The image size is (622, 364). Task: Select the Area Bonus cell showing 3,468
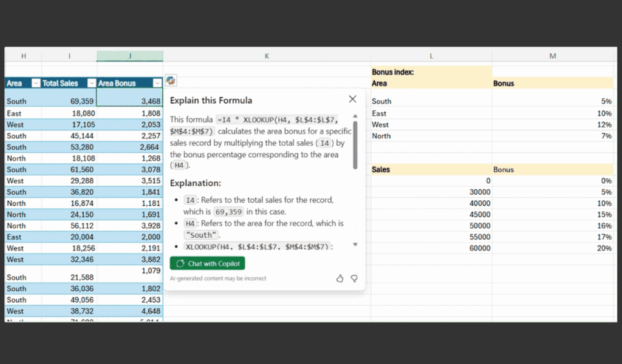point(130,101)
